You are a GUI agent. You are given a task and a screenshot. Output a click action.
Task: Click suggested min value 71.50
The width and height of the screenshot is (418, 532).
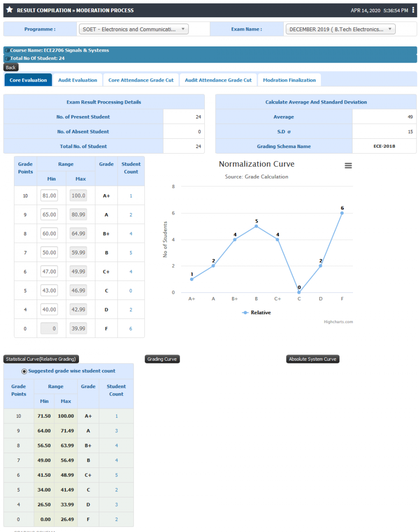click(44, 416)
